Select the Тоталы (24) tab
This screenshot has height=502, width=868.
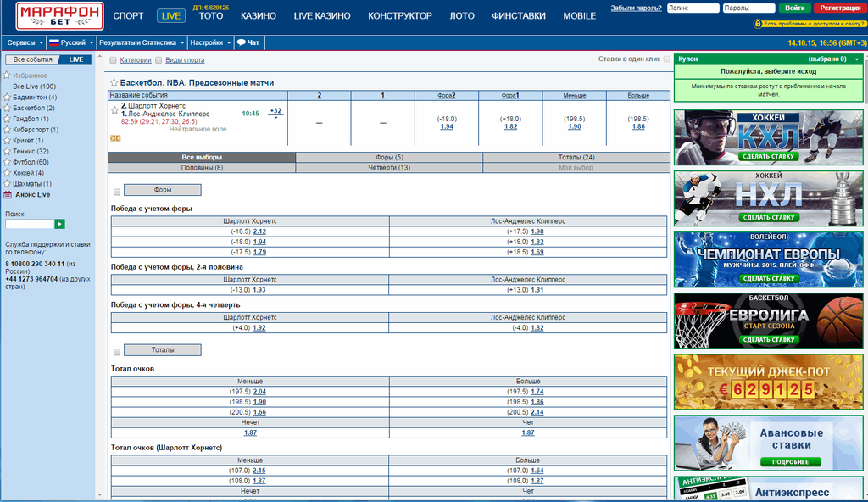[x=576, y=158]
